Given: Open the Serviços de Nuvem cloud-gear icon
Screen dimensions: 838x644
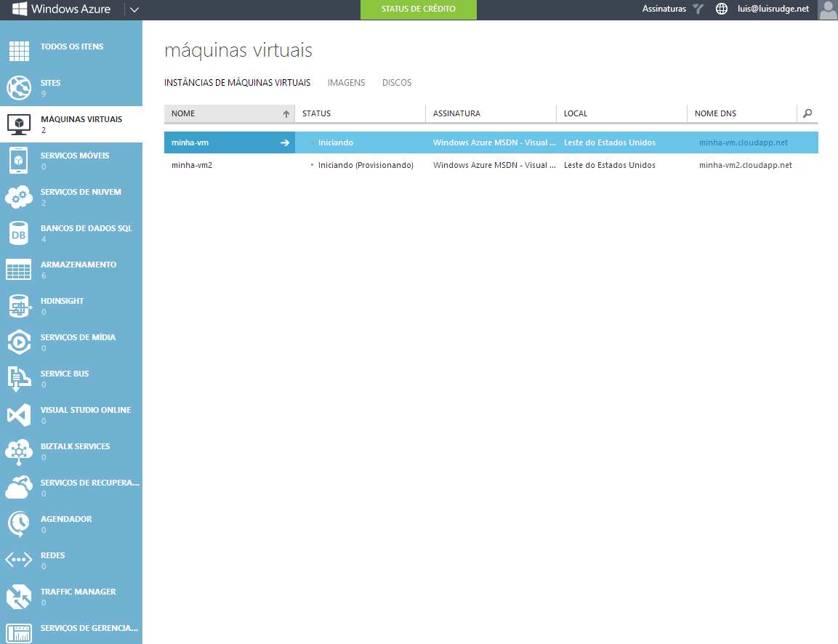Looking at the screenshot, I should tap(19, 197).
